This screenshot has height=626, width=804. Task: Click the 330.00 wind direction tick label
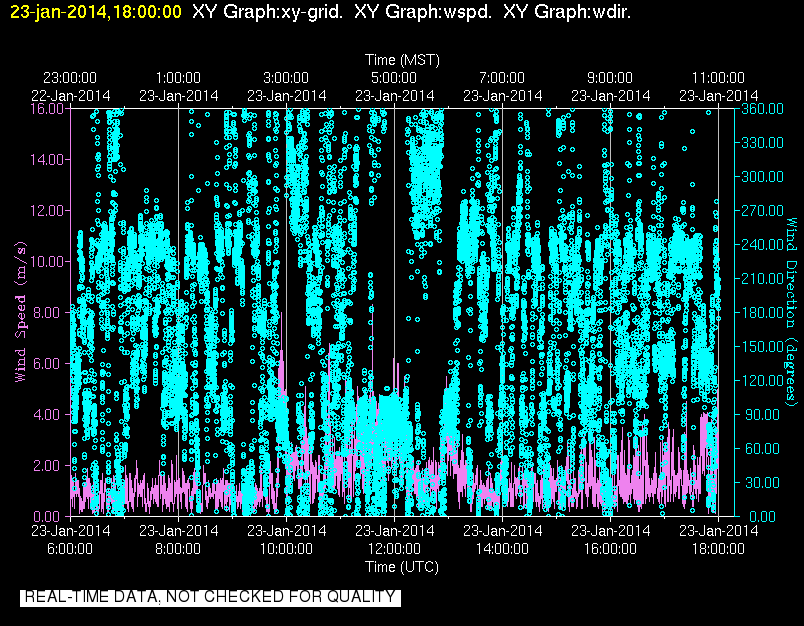tap(762, 143)
